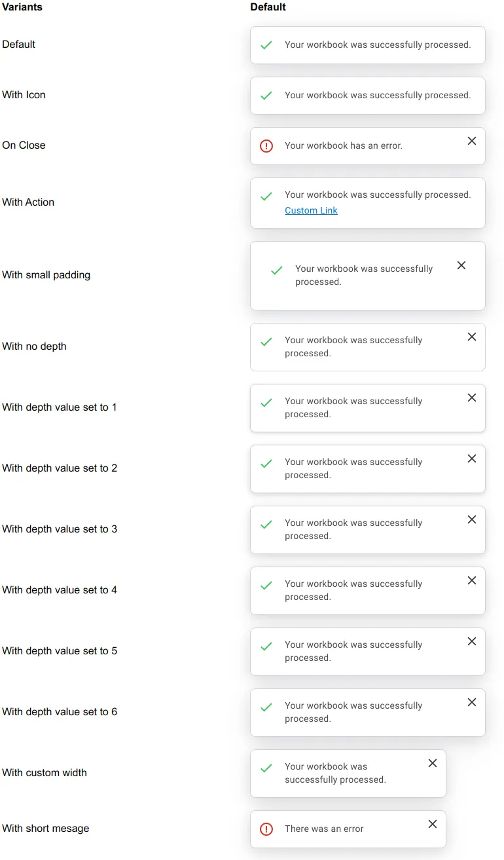Click the green checkmark in the With Action notification
This screenshot has height=860, width=504.
[266, 196]
